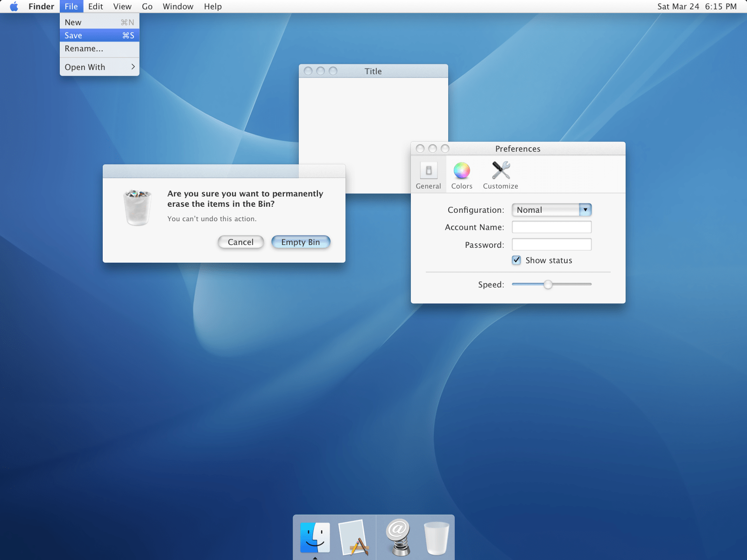The width and height of the screenshot is (747, 560).
Task: Confirm with the Empty Bin button
Action: (301, 242)
